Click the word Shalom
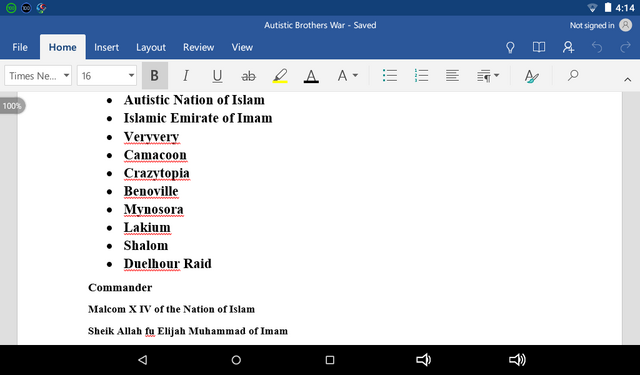Screen dimensions: 640x375 (146, 246)
